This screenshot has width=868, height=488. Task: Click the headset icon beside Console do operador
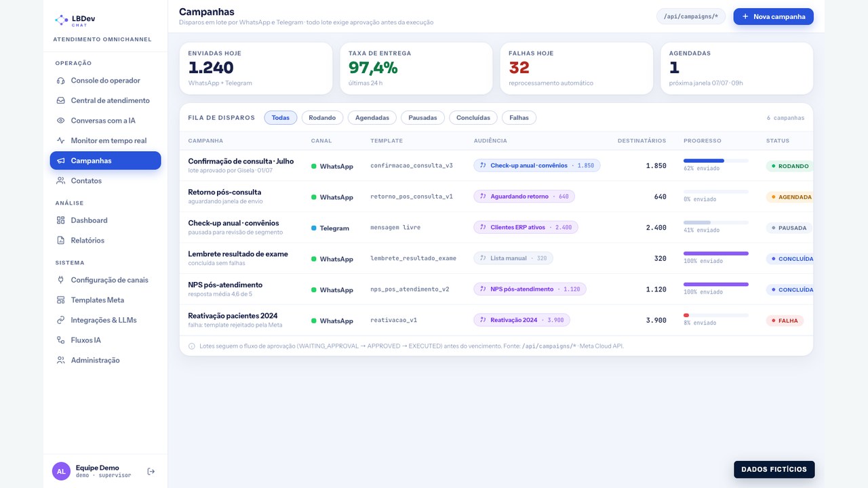point(61,81)
